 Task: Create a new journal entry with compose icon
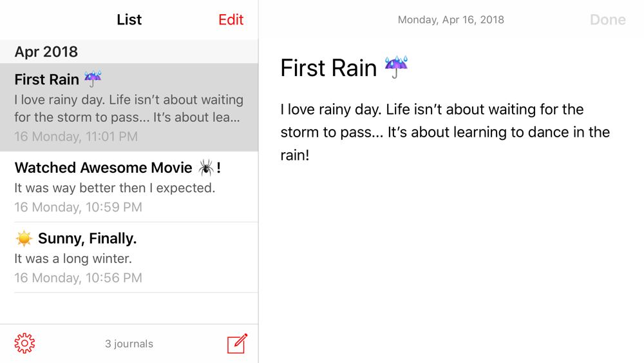point(238,343)
